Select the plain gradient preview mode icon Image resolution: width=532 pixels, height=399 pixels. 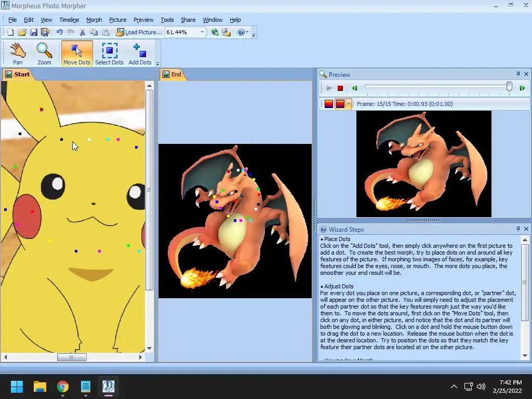click(x=329, y=104)
